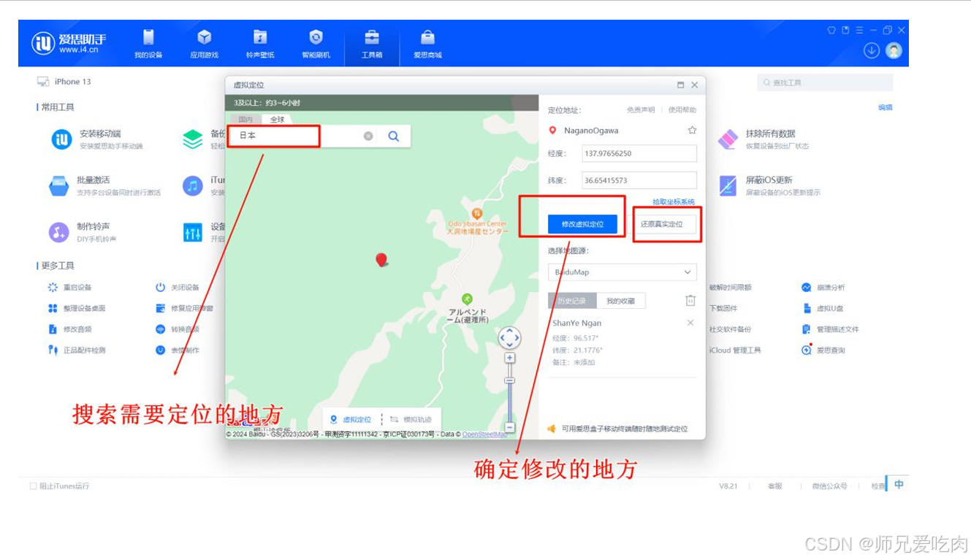Click the 崩溃分析 tool
The width and height of the screenshot is (971, 560).
(x=823, y=288)
